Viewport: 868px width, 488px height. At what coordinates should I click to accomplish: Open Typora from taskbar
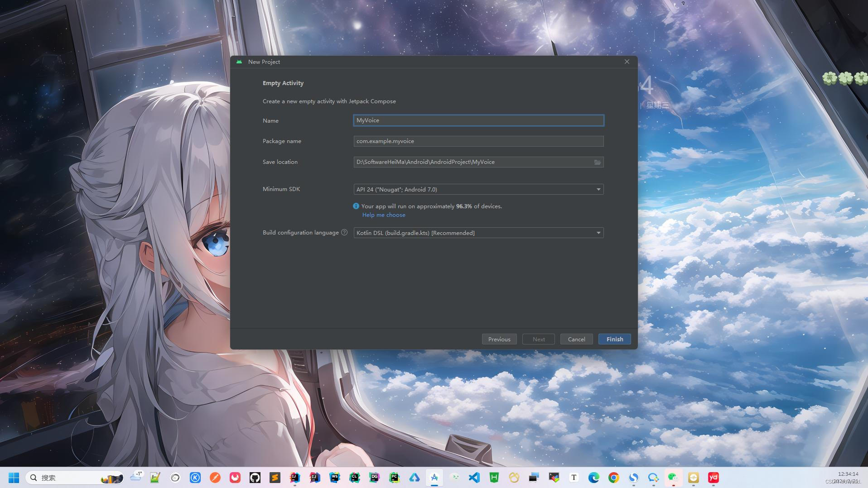click(574, 478)
